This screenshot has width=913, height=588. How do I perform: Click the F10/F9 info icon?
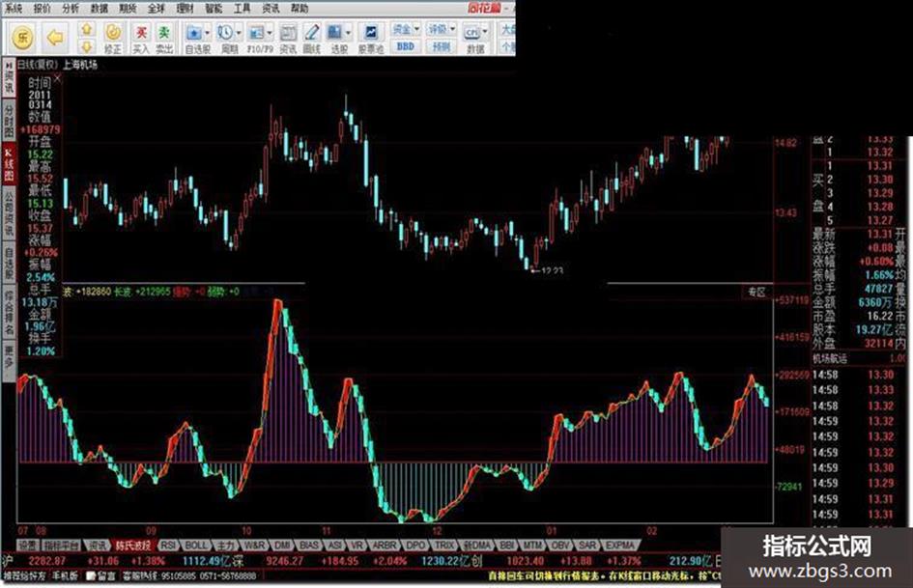(256, 33)
